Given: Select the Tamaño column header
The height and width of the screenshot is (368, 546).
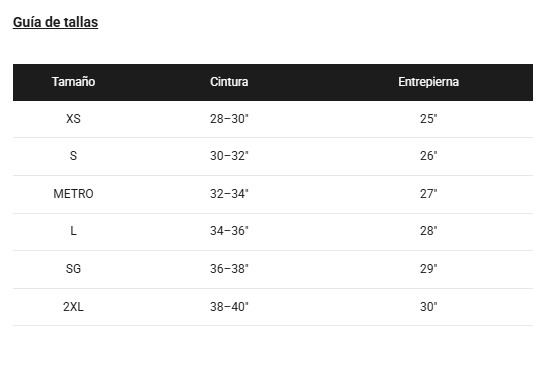Looking at the screenshot, I should pos(73,82).
